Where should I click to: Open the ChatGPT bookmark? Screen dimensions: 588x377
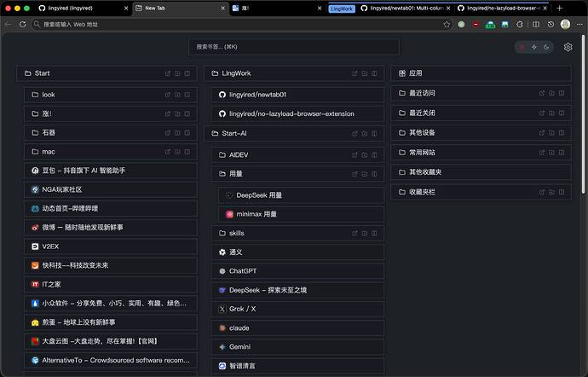click(x=297, y=271)
